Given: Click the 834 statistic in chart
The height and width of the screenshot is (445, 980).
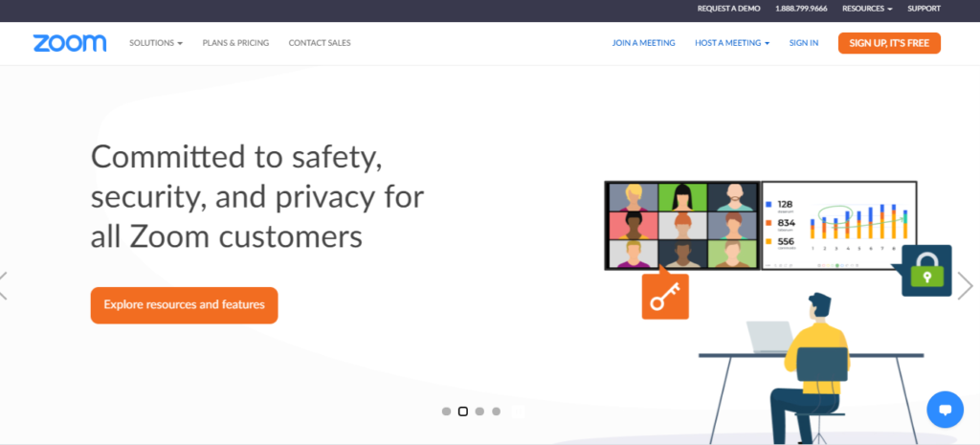Looking at the screenshot, I should pos(787,222).
